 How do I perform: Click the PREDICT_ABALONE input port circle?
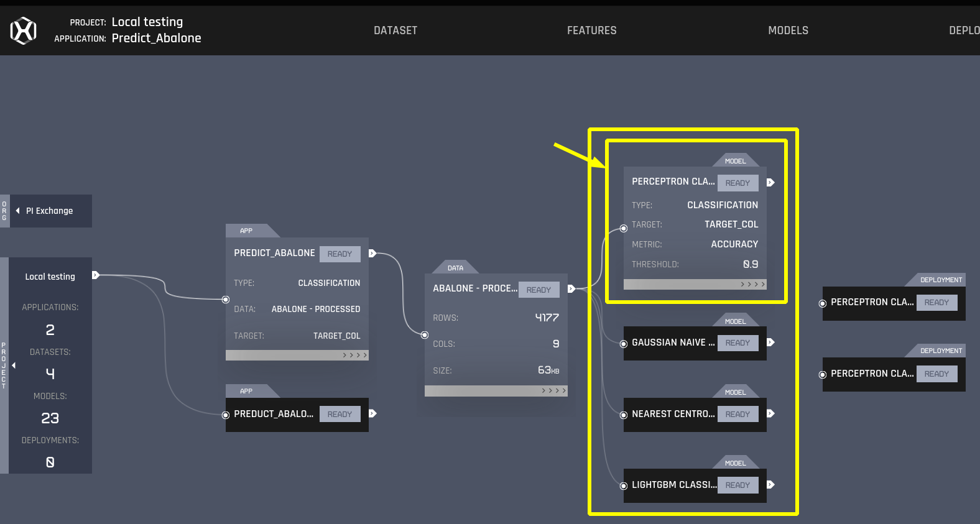coord(226,300)
